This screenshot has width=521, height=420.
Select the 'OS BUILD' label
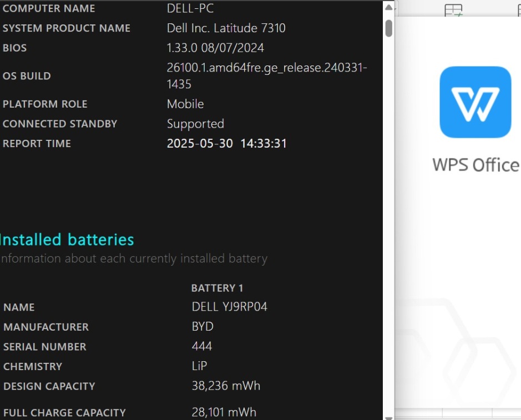(27, 76)
